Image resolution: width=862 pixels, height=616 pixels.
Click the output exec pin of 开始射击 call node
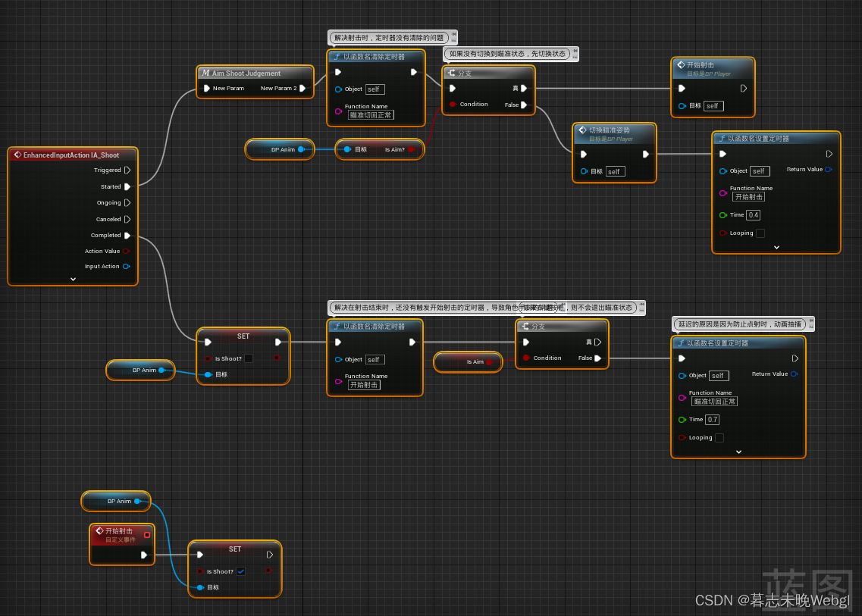tap(743, 89)
